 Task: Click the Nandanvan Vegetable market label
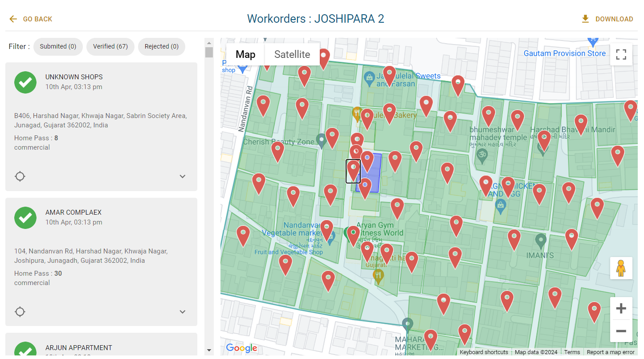[291, 229]
